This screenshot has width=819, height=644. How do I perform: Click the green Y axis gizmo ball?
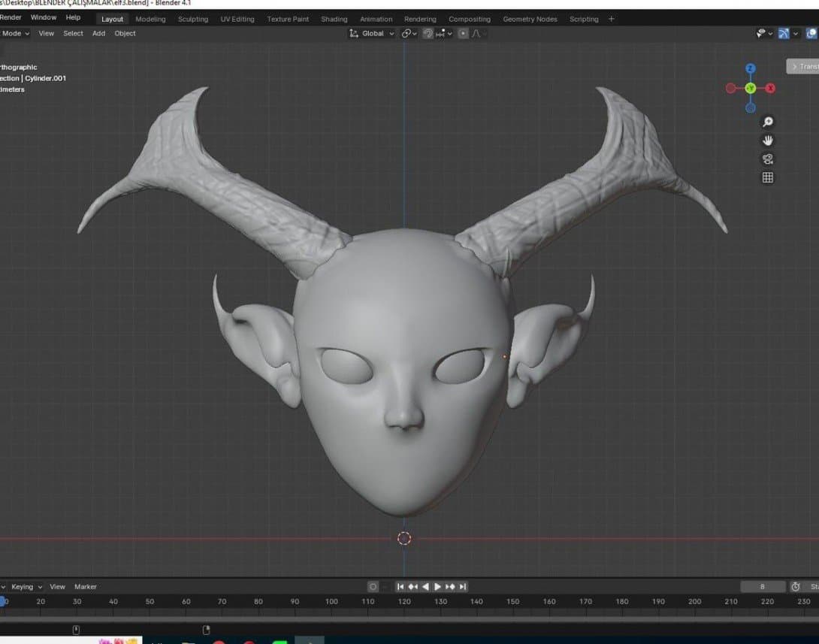751,88
